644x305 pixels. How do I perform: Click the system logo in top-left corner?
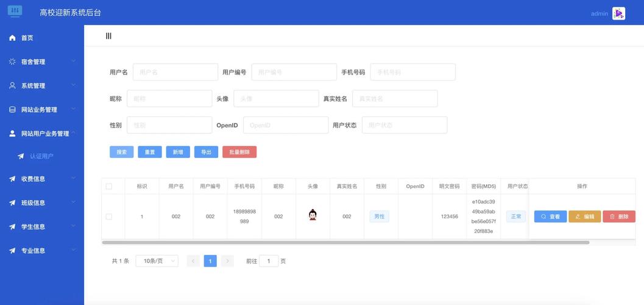point(15,11)
